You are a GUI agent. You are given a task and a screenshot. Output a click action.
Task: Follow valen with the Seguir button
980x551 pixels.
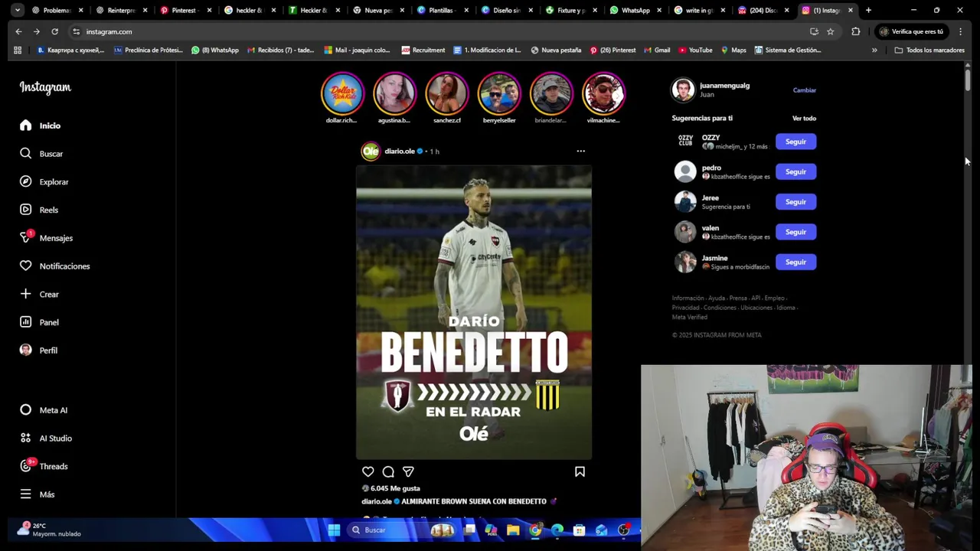tap(795, 232)
